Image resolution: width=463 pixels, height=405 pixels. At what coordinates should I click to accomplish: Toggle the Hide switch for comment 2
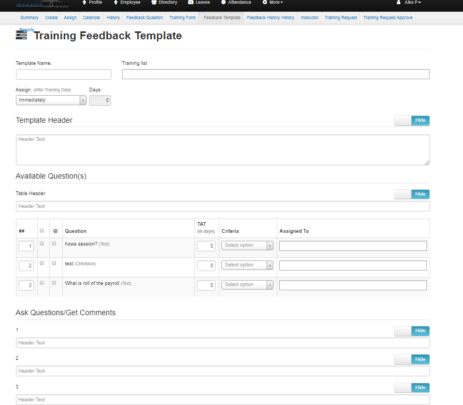(412, 359)
